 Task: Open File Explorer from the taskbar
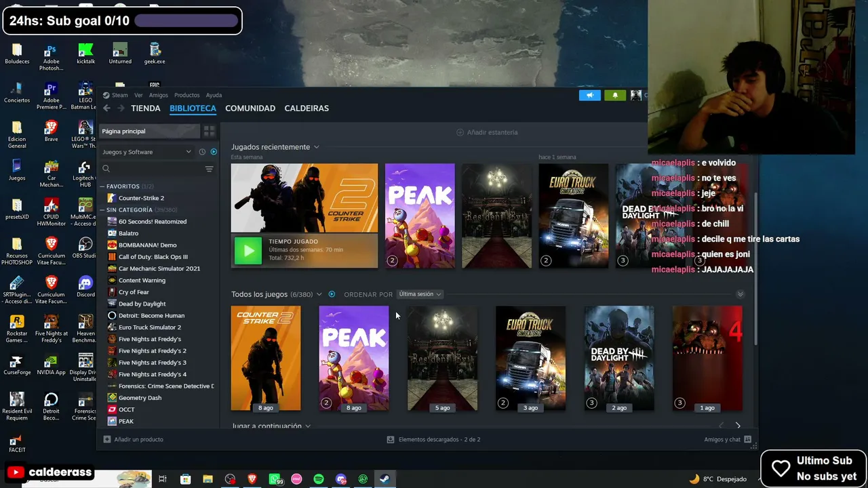coord(208,479)
